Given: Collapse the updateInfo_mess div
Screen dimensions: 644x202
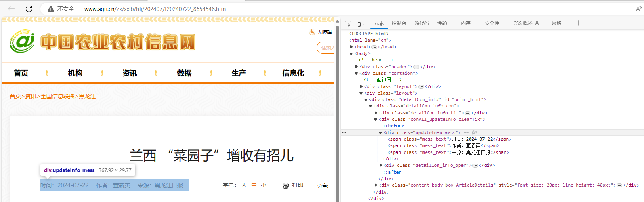Looking at the screenshot, I should [x=380, y=133].
